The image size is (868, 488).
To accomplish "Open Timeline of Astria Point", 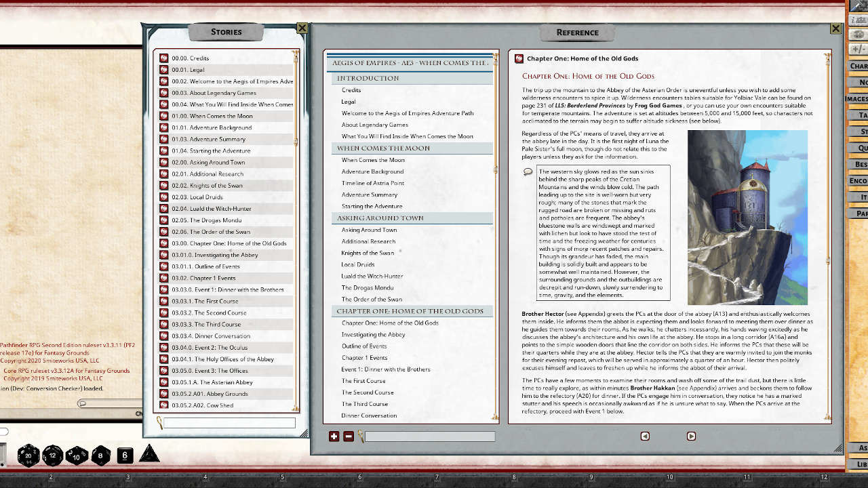I will [x=373, y=183].
